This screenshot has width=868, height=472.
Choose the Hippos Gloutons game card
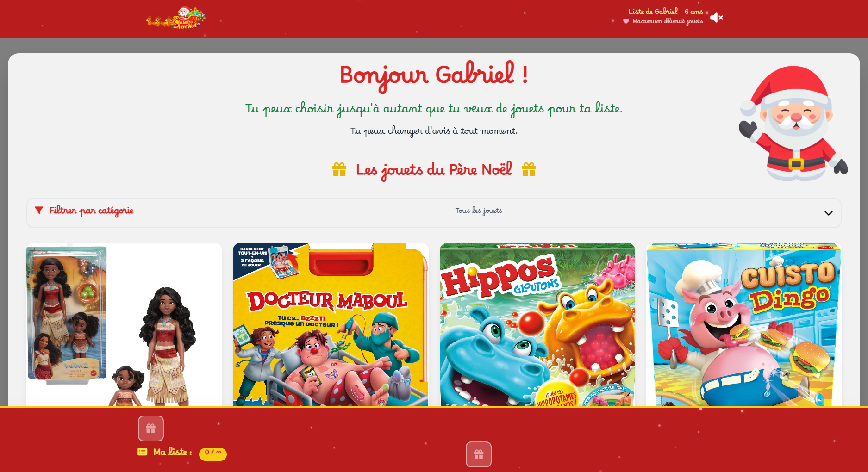point(537,325)
